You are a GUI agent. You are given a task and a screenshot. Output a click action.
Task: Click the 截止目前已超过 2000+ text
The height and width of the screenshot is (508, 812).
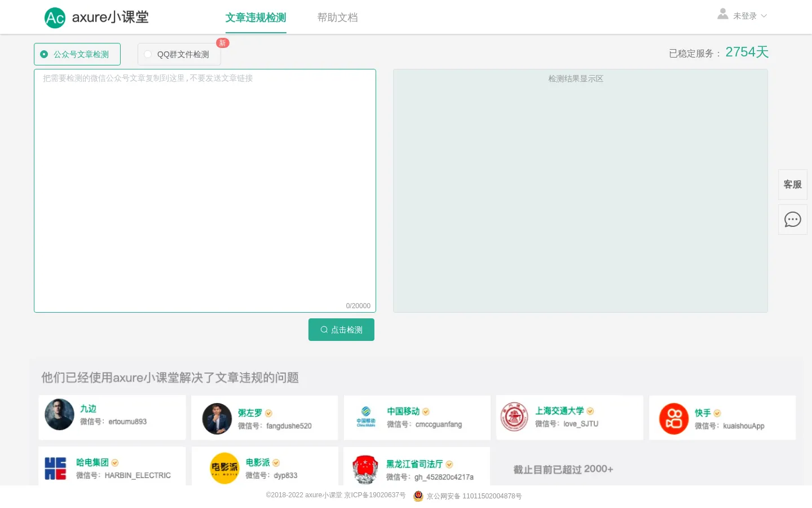pos(563,469)
